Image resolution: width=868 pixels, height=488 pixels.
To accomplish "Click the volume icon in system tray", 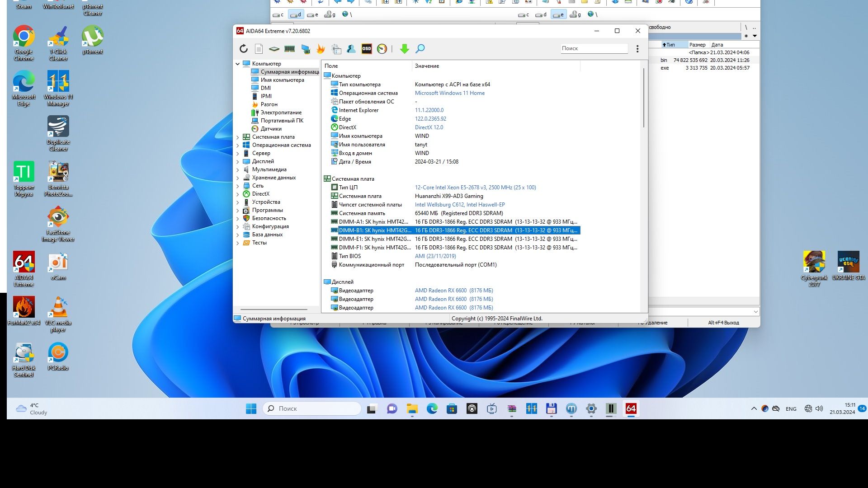I will [819, 408].
